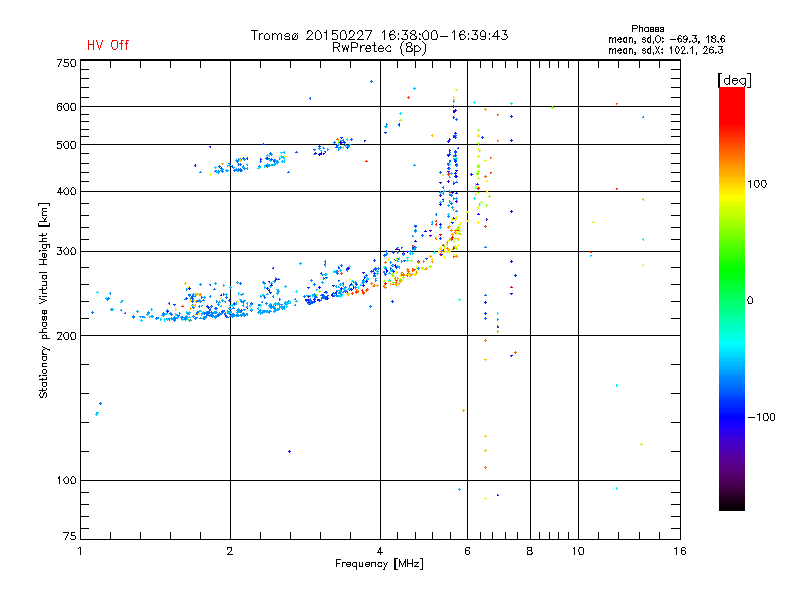Click the y-axis tick label '400'

pyautogui.click(x=66, y=192)
